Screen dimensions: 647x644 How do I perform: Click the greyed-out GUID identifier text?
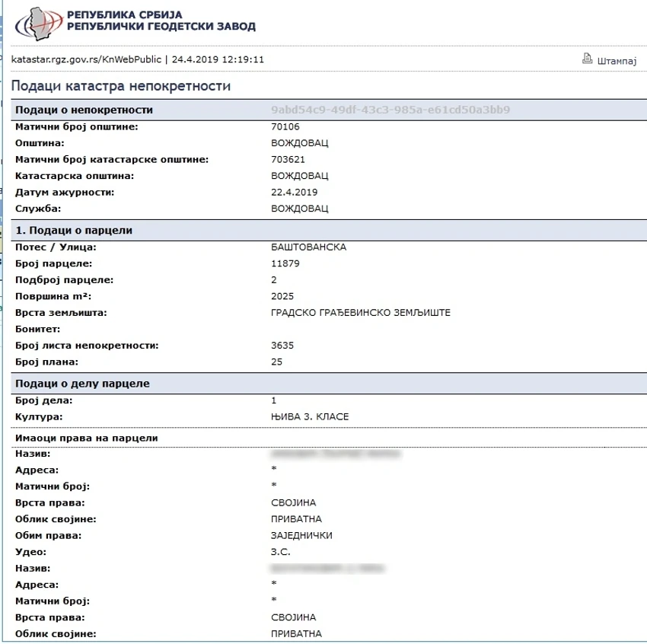pyautogui.click(x=390, y=110)
